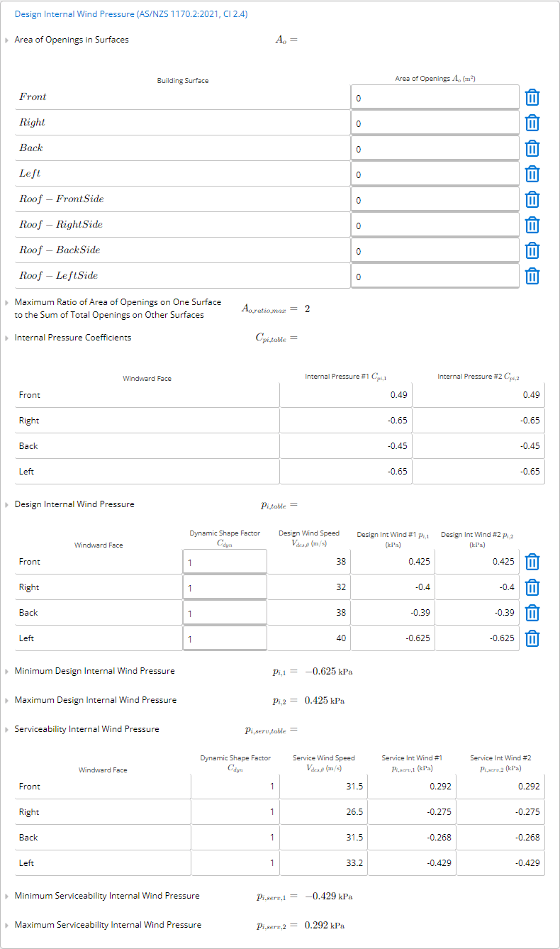560x949 pixels.
Task: Click maximum design pressure result 0.425 kPa
Action: (325, 701)
